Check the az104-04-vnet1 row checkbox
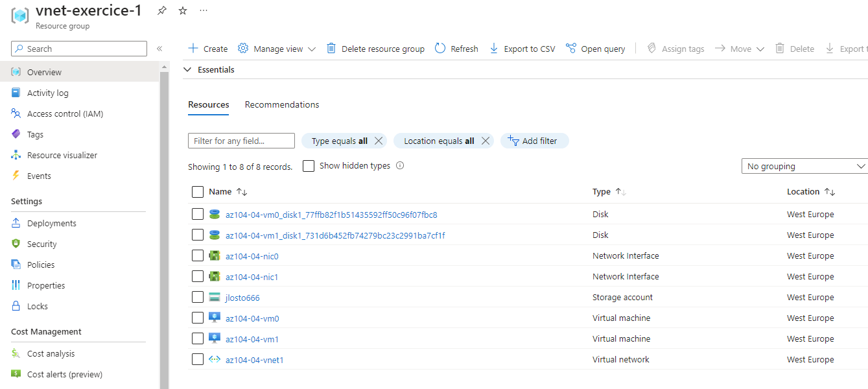 [198, 359]
